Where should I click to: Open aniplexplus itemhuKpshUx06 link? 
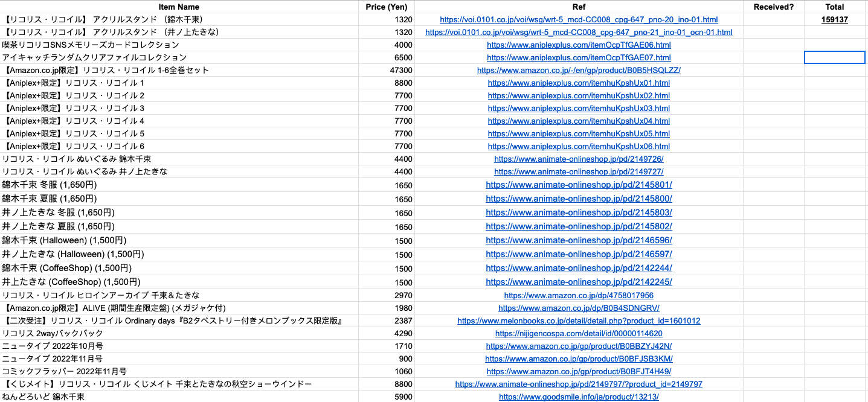[579, 147]
